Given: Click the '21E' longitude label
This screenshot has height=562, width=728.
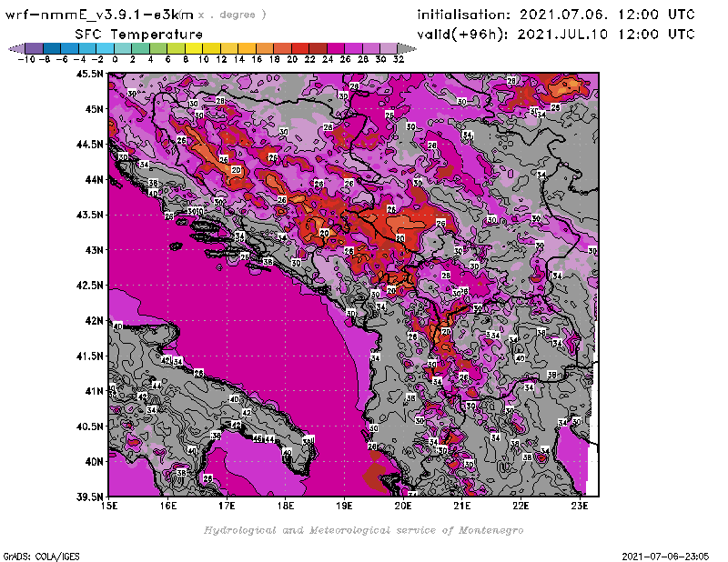Looking at the screenshot, I should [x=462, y=506].
